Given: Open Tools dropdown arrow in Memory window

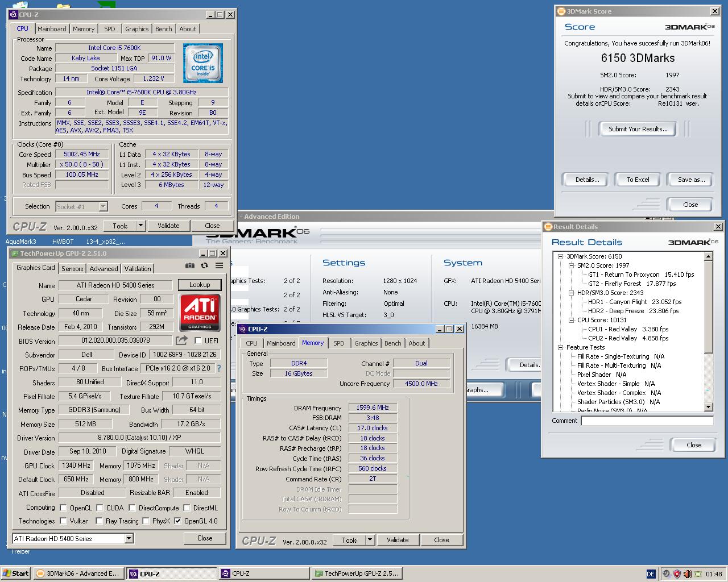Looking at the screenshot, I should point(370,540).
